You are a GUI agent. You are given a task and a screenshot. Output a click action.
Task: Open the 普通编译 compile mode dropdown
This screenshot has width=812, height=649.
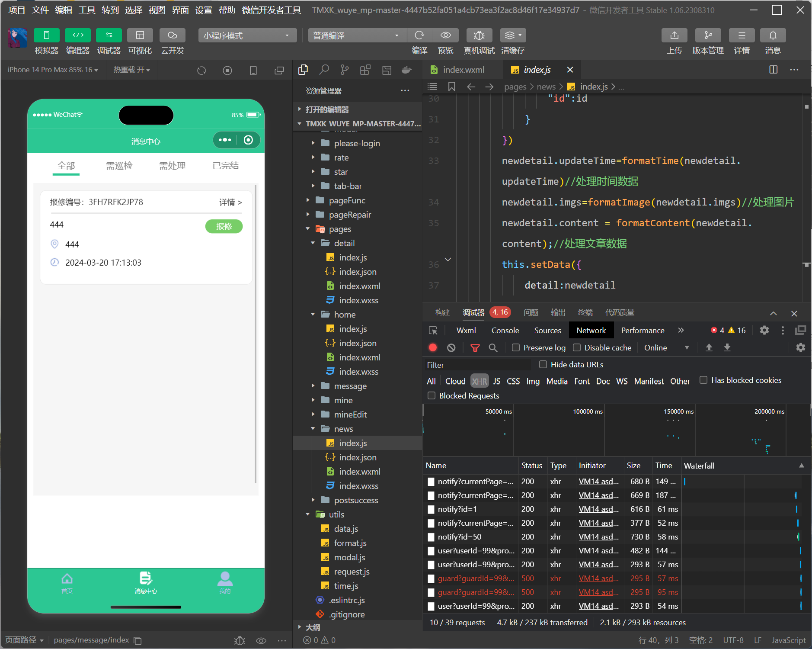(357, 35)
